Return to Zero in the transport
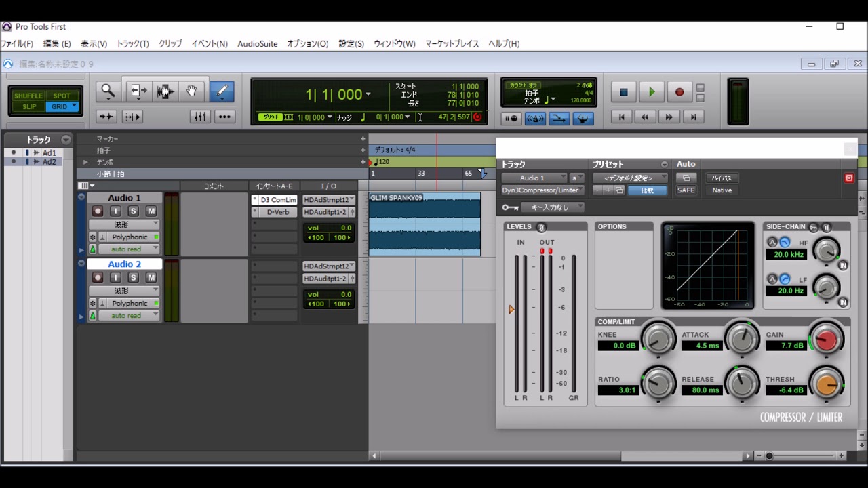Viewport: 868px width, 488px height. coord(621,117)
